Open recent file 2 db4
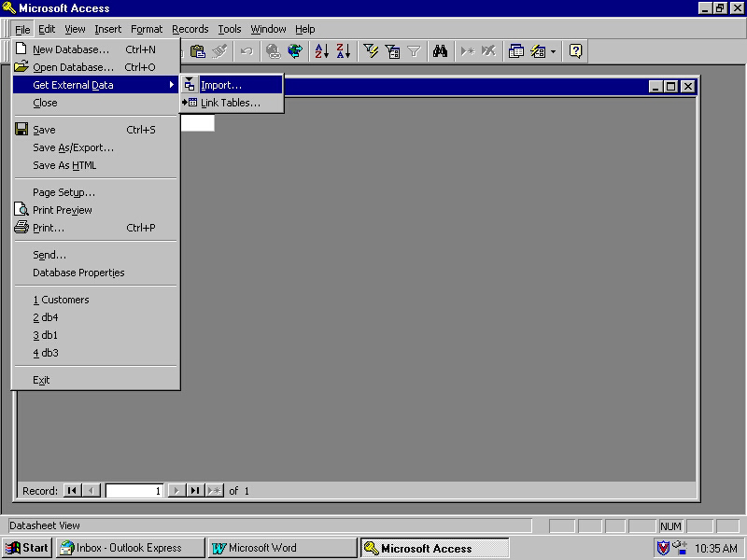Viewport: 747px width, 560px height. click(95, 317)
